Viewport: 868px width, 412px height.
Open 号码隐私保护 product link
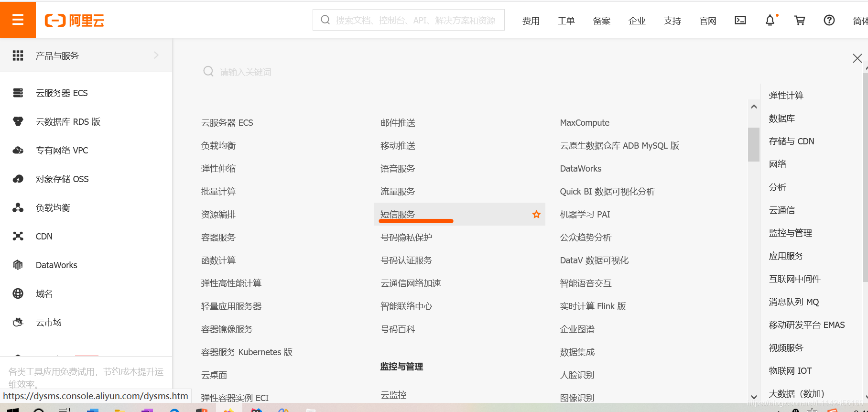(x=406, y=237)
